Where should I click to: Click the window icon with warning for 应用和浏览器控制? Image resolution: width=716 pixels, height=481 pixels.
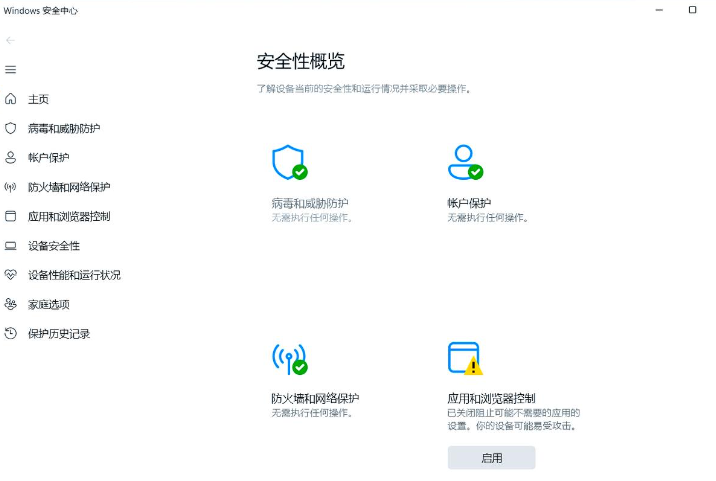click(463, 358)
